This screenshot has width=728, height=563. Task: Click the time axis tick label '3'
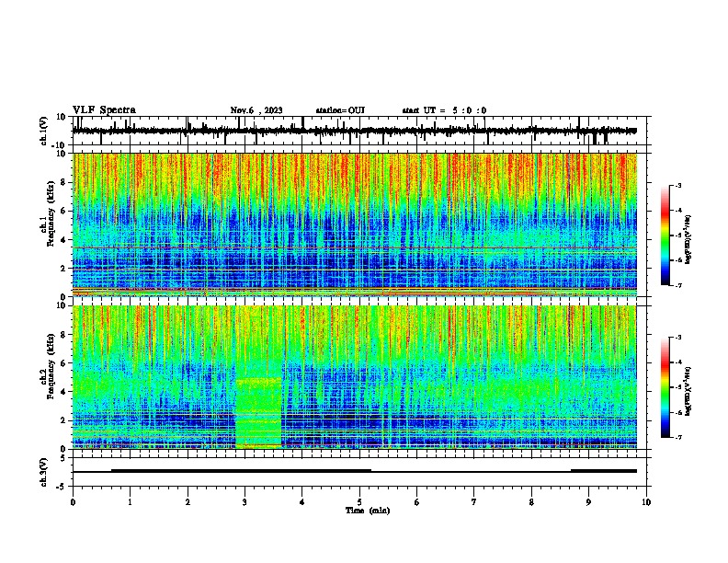click(x=245, y=502)
